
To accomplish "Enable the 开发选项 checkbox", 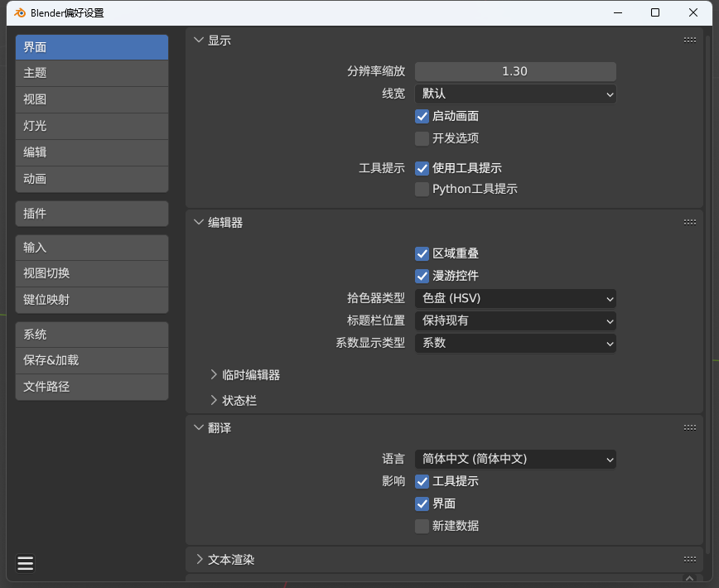I will point(422,138).
